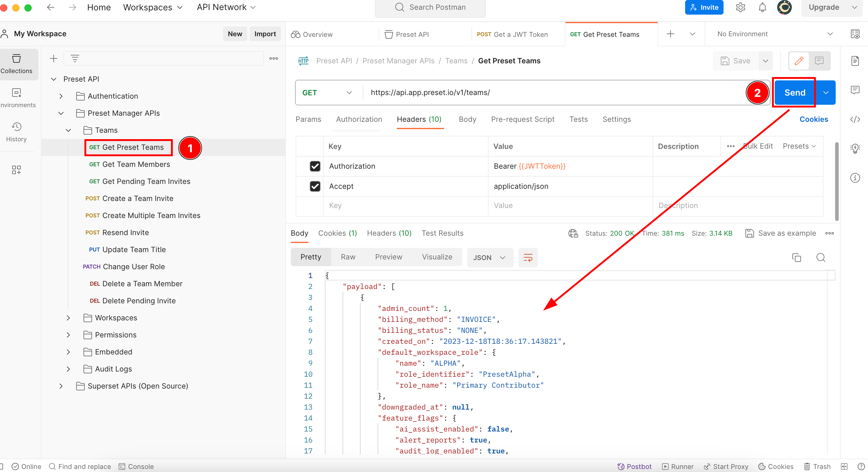Click the search response magnifier icon
This screenshot has width=868, height=472.
[x=820, y=258]
